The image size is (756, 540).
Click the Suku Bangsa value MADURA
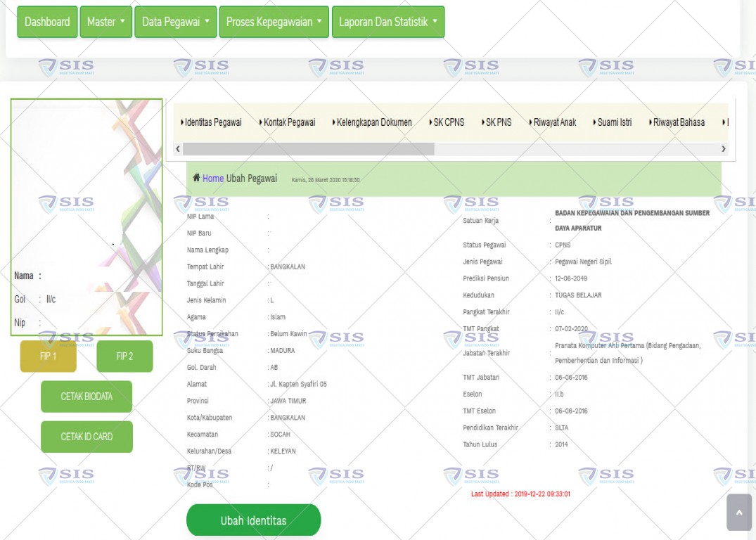click(283, 351)
